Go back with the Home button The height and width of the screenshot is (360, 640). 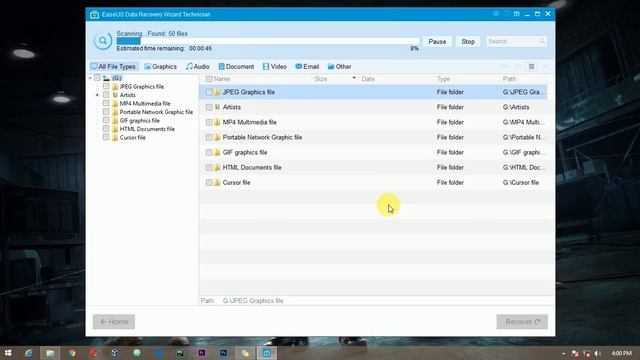(114, 322)
